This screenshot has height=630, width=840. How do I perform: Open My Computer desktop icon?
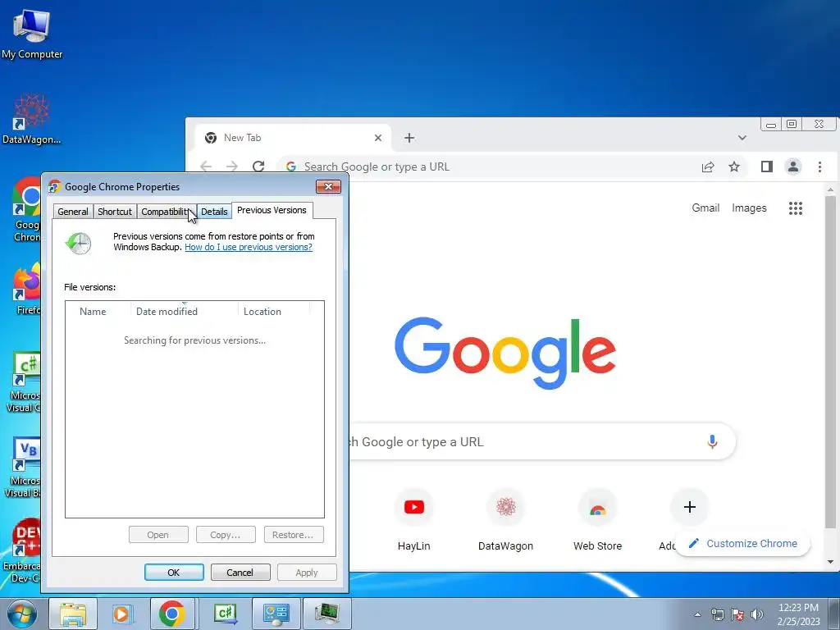pyautogui.click(x=32, y=33)
